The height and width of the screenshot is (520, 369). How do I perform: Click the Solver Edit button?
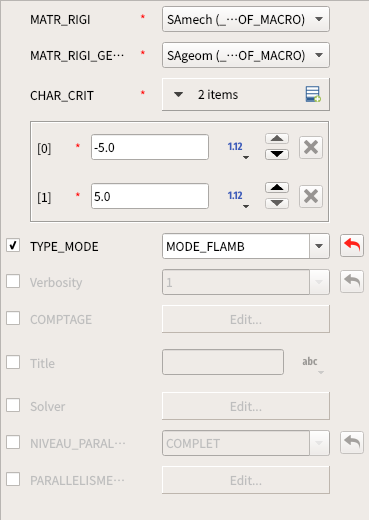click(246, 406)
